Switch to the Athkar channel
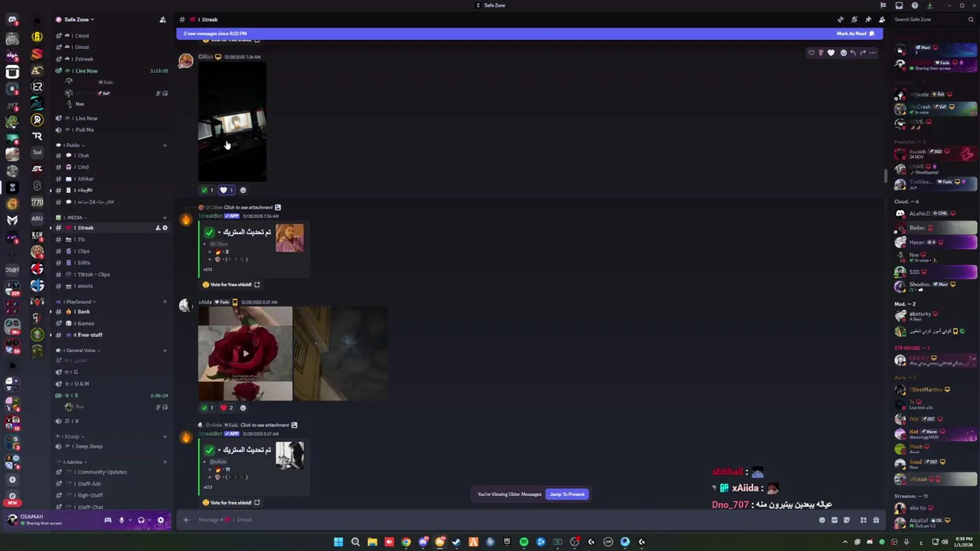The height and width of the screenshot is (551, 980). point(112,178)
